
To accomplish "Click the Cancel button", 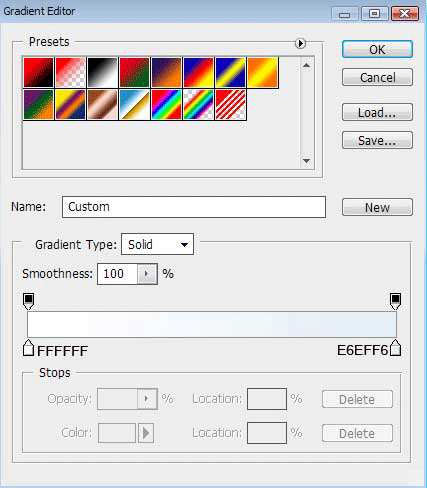I will tap(377, 78).
